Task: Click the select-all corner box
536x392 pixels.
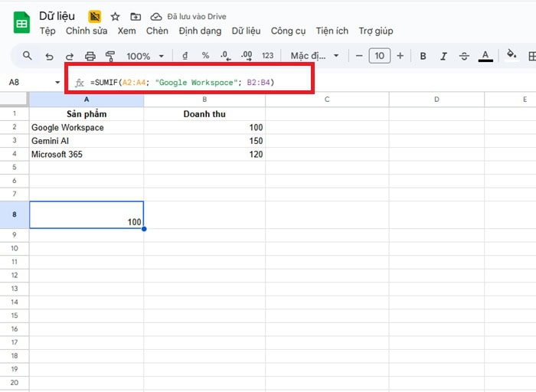Action: [x=14, y=99]
